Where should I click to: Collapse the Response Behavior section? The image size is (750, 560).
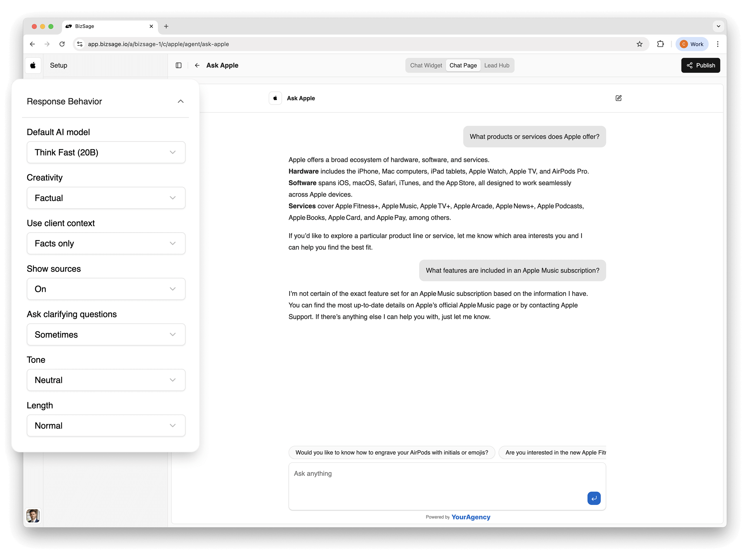[x=180, y=101]
